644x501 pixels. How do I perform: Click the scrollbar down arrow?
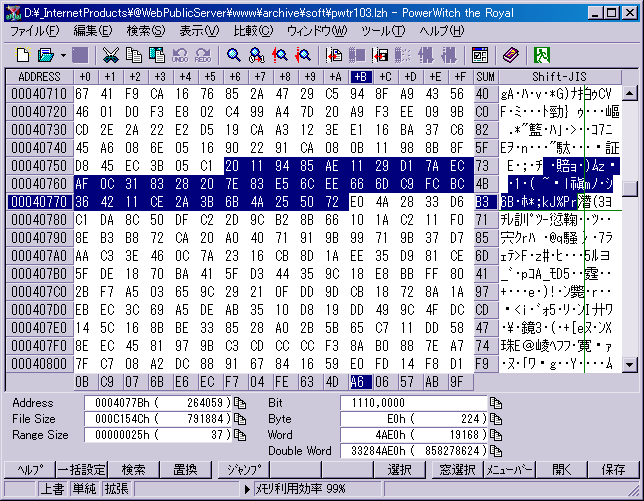pos(630,364)
